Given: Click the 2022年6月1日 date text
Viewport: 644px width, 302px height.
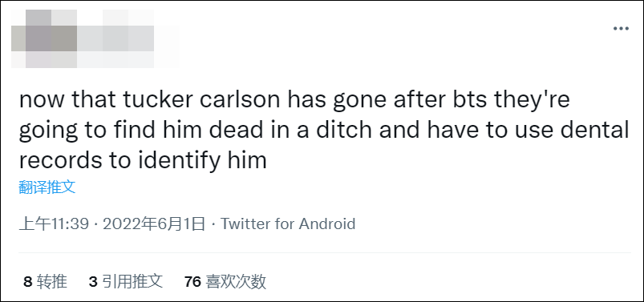Looking at the screenshot, I should 154,224.
